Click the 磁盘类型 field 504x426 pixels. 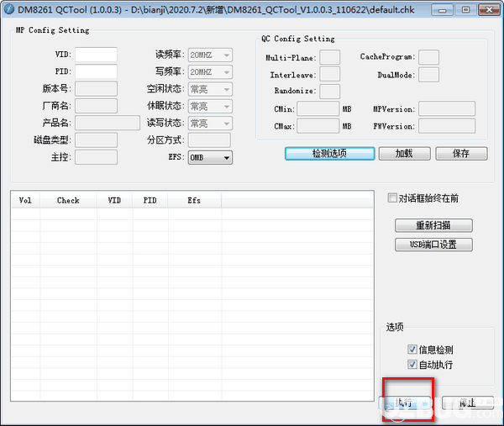coord(96,140)
